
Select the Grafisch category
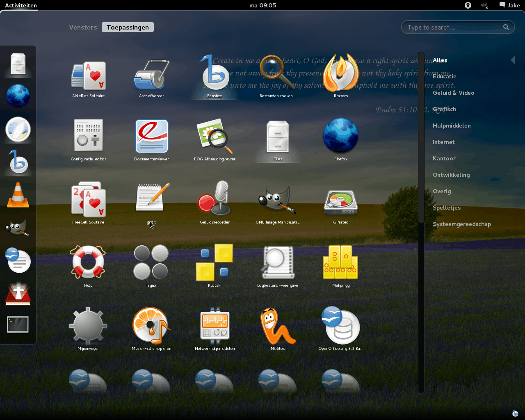[x=445, y=109]
